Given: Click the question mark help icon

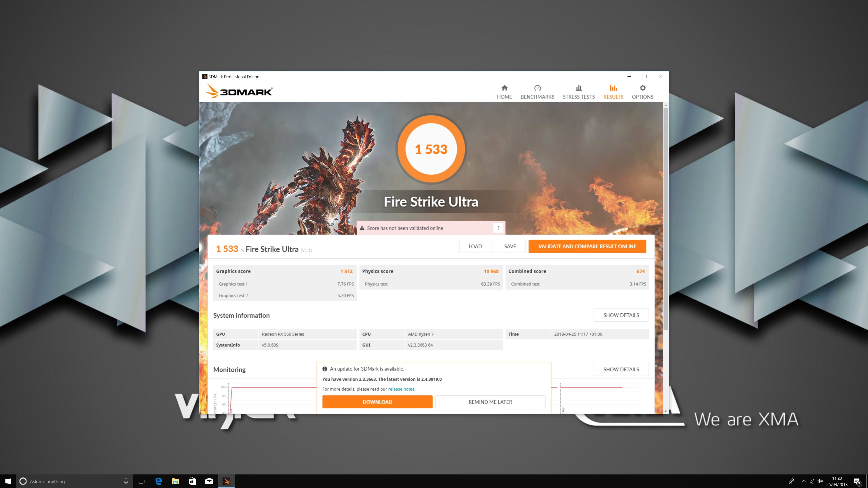Looking at the screenshot, I should click(498, 228).
